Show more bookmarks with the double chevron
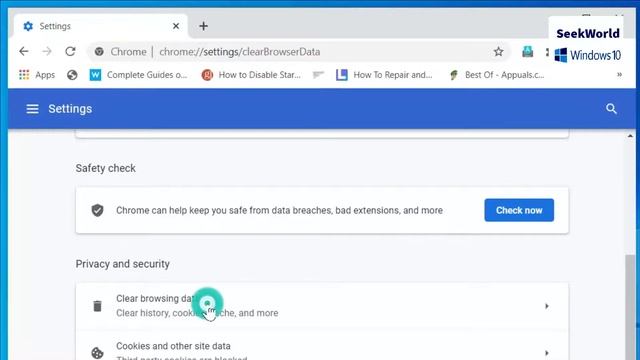 click(x=619, y=75)
